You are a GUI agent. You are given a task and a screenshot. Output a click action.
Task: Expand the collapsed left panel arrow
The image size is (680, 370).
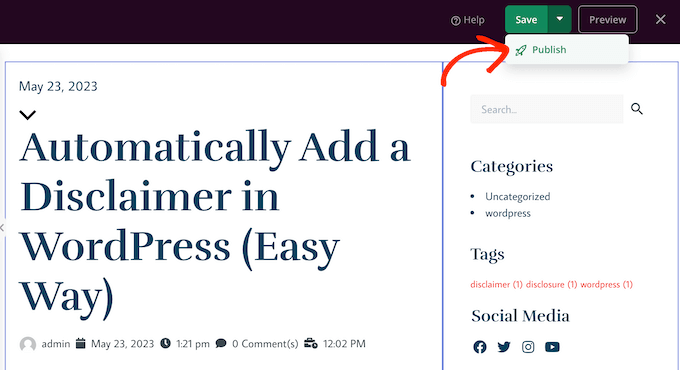point(2,228)
